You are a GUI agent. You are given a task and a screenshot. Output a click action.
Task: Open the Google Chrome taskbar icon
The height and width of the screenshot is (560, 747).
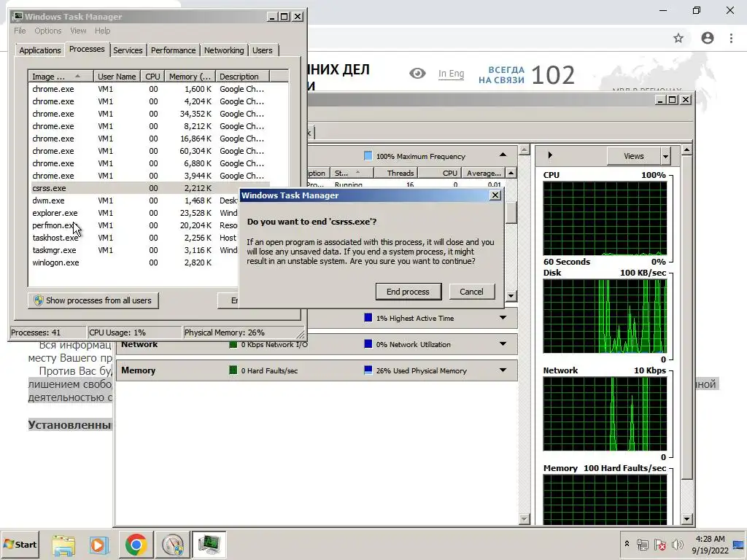pos(136,545)
